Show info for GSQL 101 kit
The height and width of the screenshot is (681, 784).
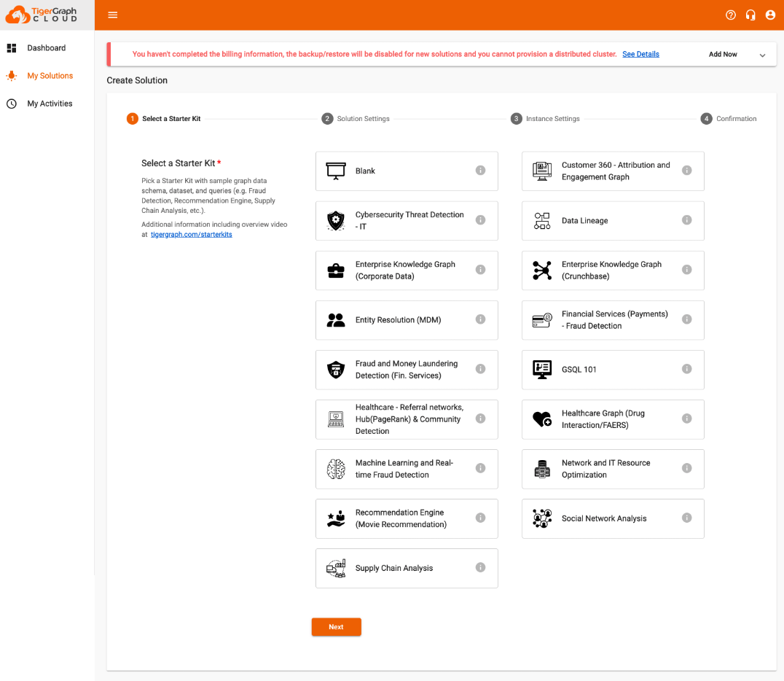click(x=687, y=369)
